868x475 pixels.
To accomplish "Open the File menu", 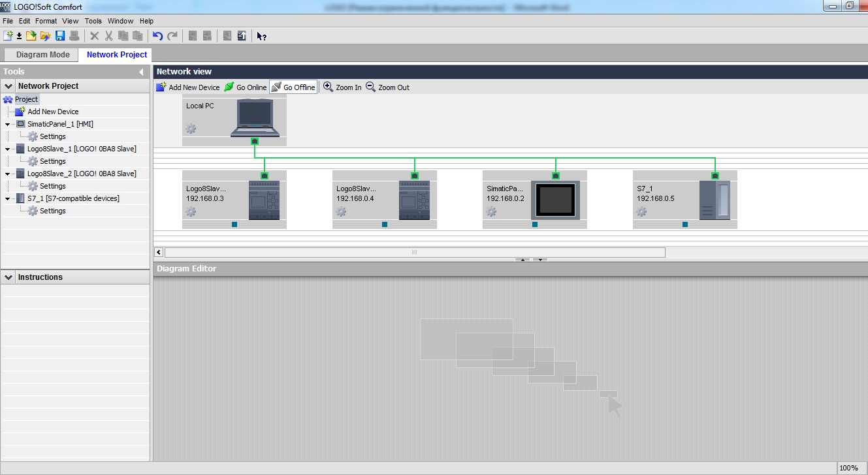I will tap(8, 21).
